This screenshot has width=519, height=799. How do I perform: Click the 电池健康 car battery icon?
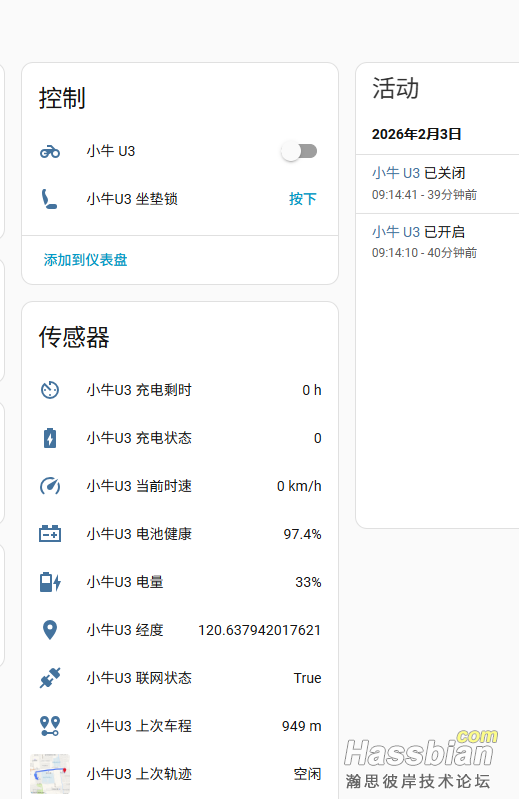coord(50,534)
